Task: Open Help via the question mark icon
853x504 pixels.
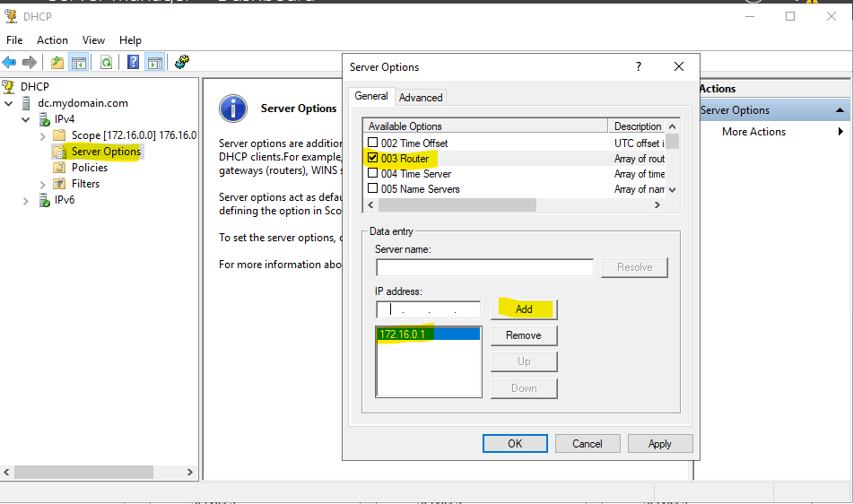Action: point(133,62)
